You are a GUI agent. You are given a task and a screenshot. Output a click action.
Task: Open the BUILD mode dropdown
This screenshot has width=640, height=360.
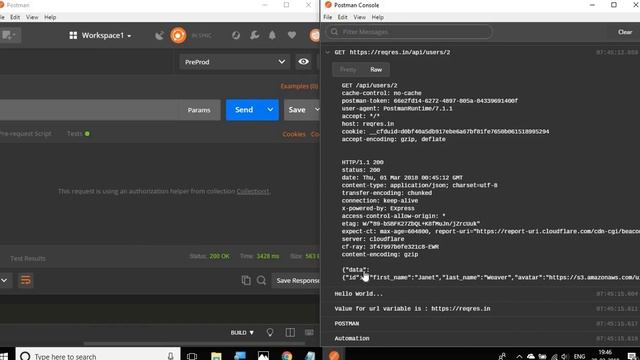[x=242, y=333]
